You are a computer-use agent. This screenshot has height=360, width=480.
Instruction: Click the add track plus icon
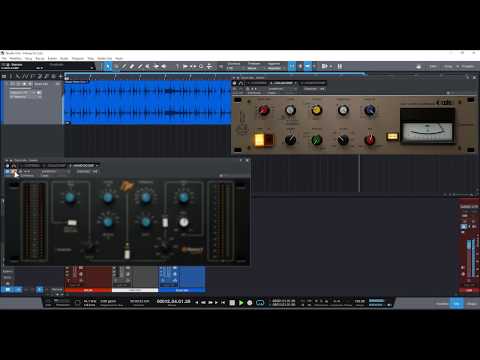[60, 76]
